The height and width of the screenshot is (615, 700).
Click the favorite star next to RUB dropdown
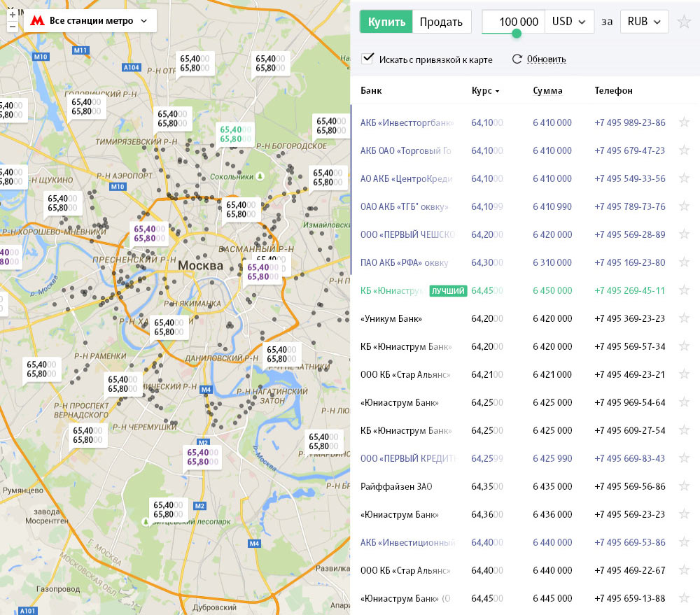684,22
